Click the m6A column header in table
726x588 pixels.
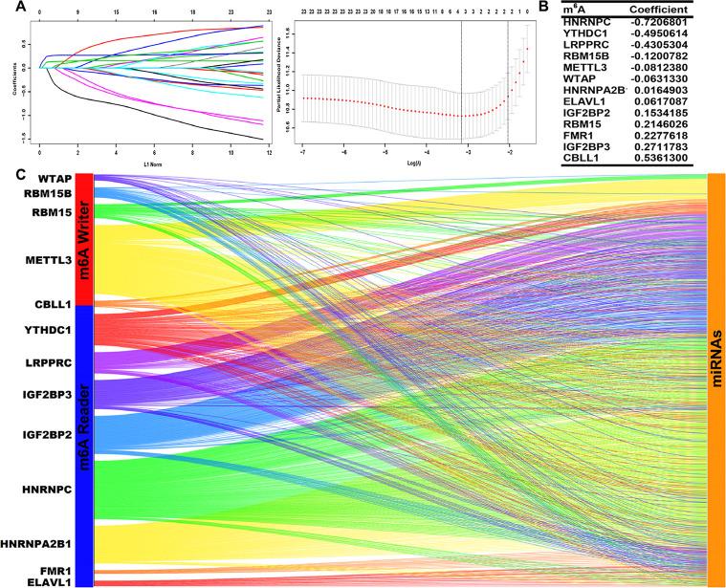[x=575, y=9]
